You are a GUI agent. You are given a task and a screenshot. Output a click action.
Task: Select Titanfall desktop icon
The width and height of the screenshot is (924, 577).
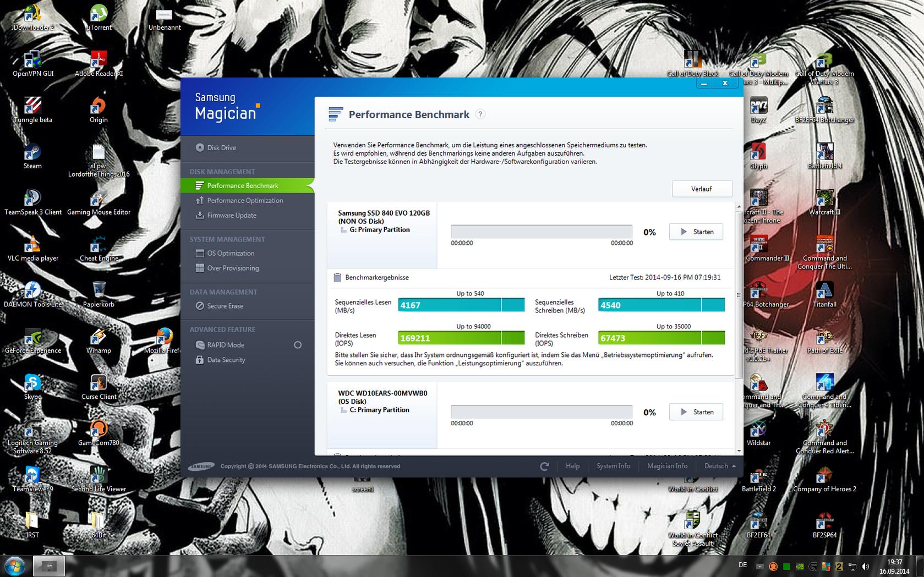[824, 295]
